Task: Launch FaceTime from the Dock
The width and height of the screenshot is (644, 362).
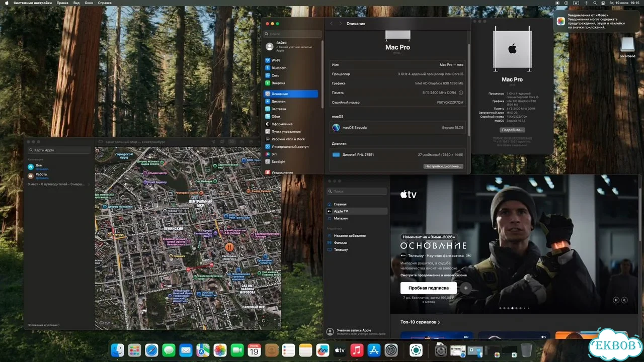Action: (237, 350)
